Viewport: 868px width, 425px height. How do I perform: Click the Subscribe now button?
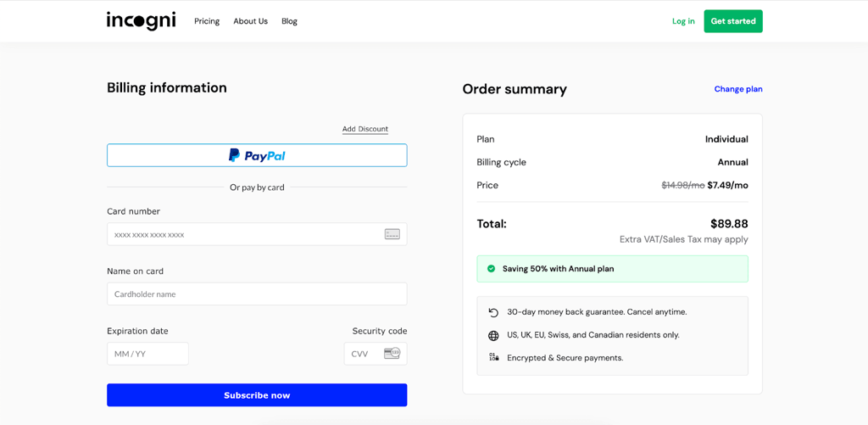pyautogui.click(x=257, y=395)
